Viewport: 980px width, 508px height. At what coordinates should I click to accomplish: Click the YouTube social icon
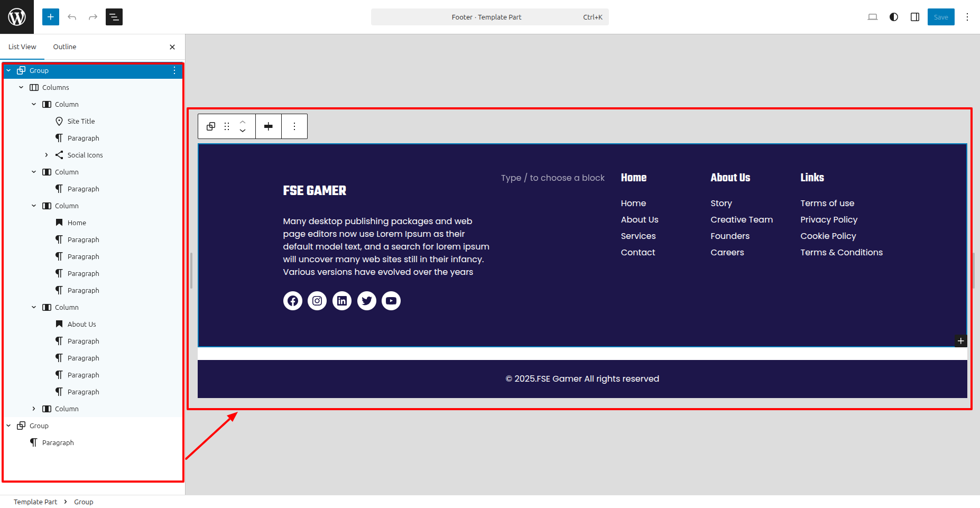391,301
